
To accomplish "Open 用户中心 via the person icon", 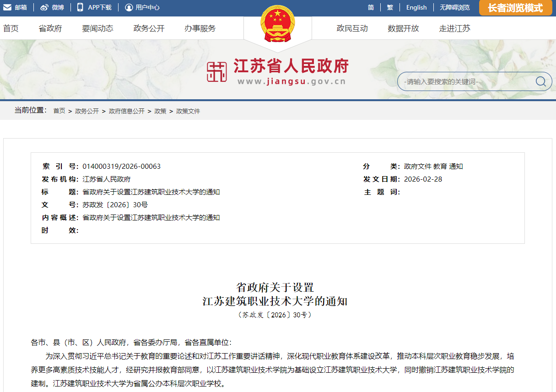I will tap(130, 7).
